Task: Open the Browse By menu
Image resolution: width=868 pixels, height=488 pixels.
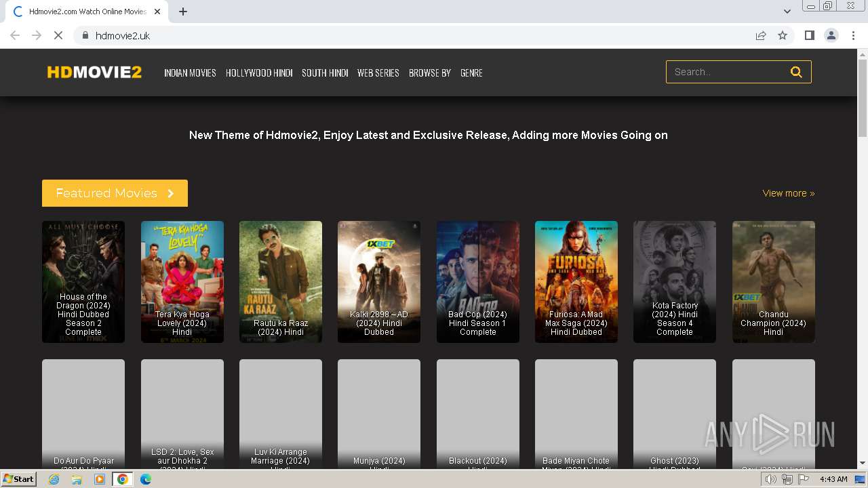Action: point(430,73)
